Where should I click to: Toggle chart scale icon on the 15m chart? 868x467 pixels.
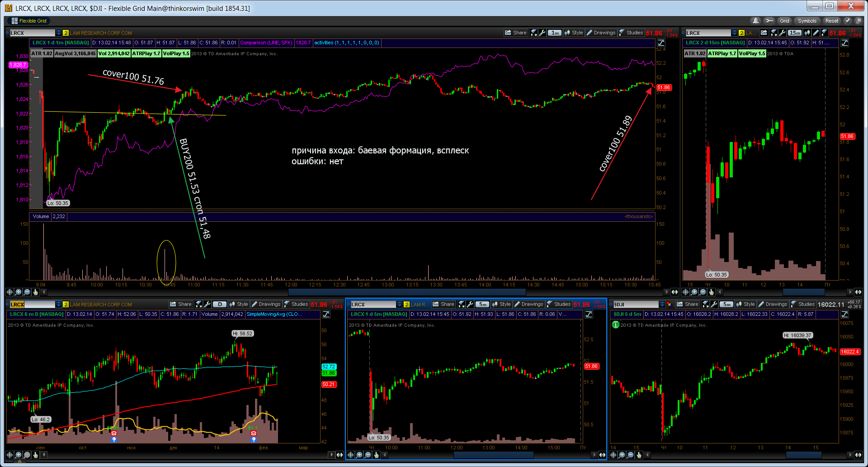pos(844,43)
